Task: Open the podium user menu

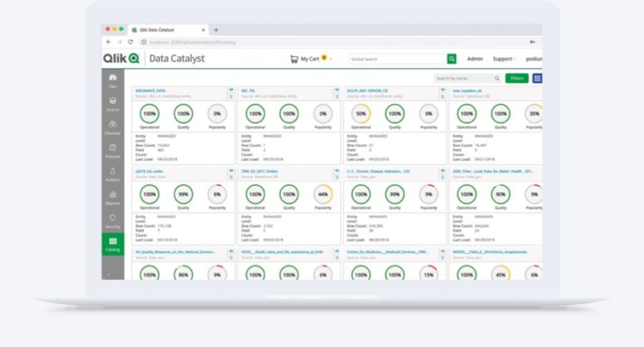Action: point(534,59)
